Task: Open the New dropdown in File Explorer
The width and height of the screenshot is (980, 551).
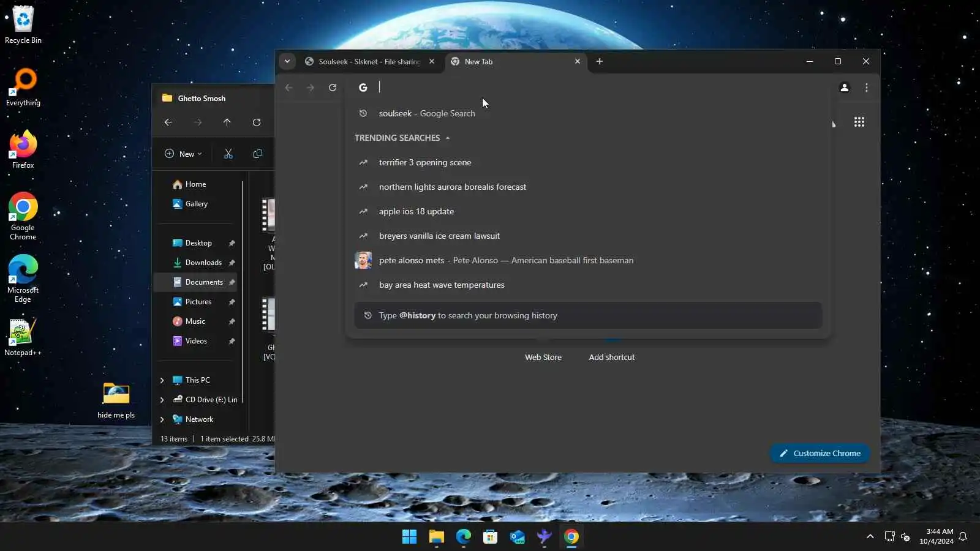Action: 183,154
